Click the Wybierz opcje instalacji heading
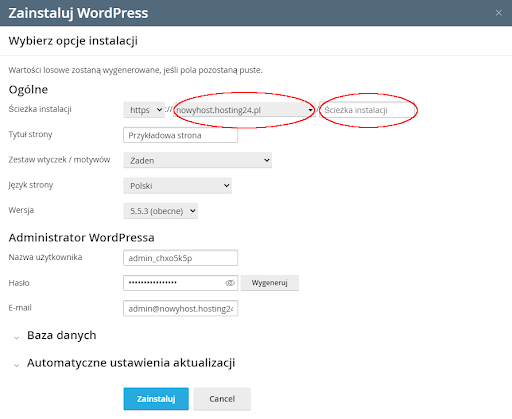This screenshot has width=512, height=419. 73,41
